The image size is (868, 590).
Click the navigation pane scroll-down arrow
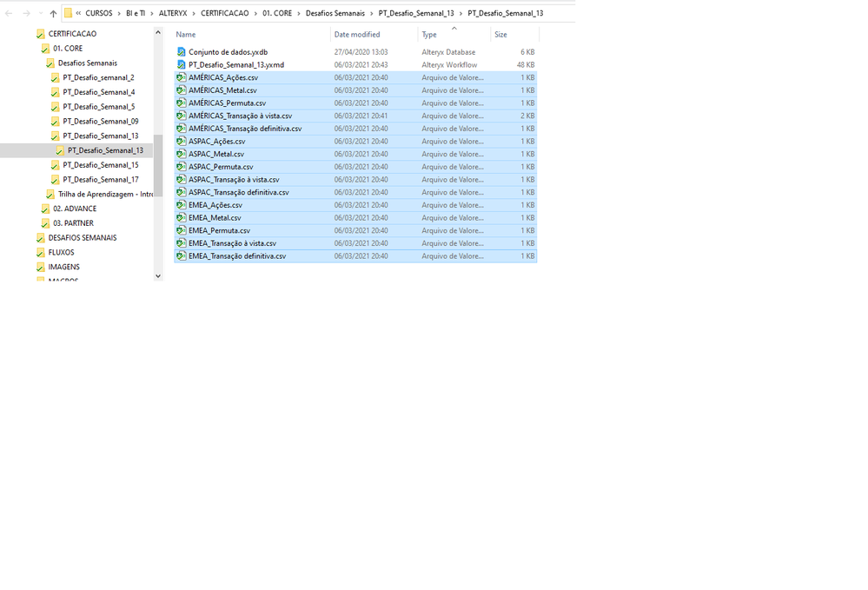(158, 275)
